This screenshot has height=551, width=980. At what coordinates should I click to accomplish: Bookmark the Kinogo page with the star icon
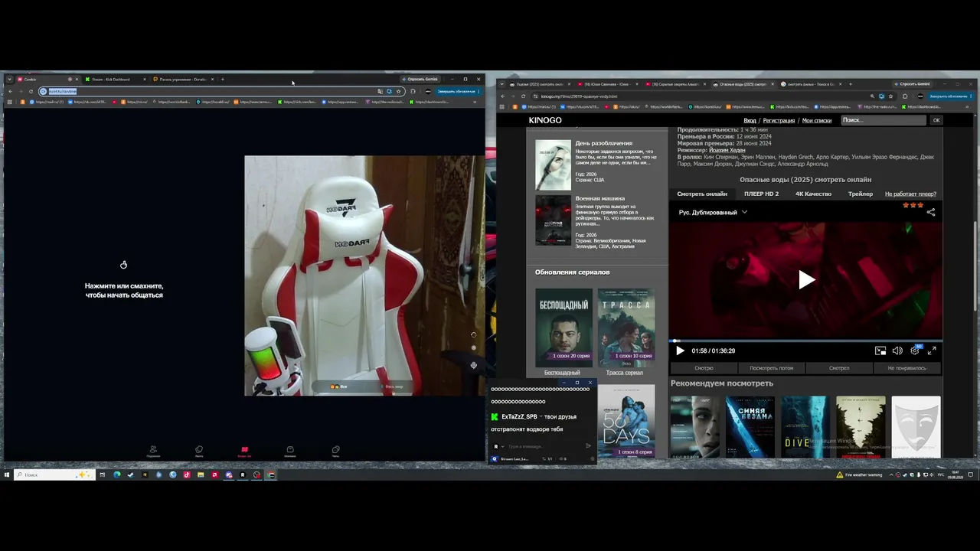[891, 96]
